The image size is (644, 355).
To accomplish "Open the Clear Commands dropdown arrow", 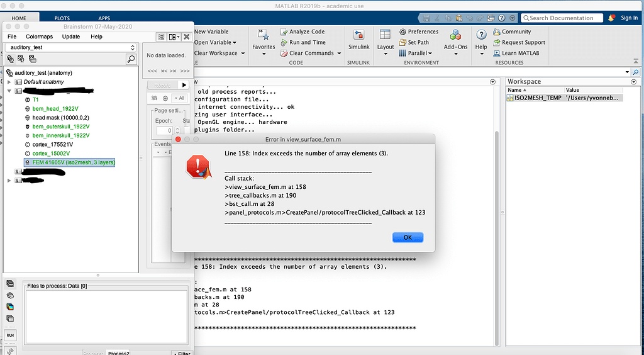I will [x=339, y=54].
